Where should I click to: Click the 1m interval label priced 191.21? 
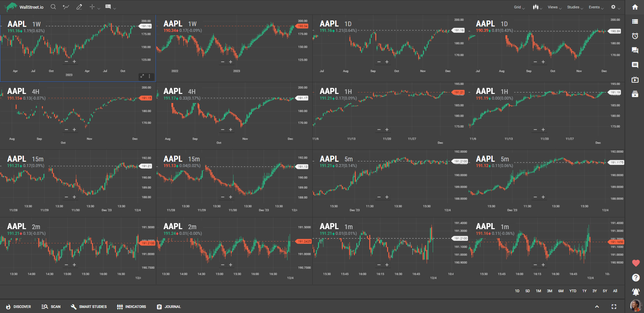pyautogui.click(x=348, y=227)
